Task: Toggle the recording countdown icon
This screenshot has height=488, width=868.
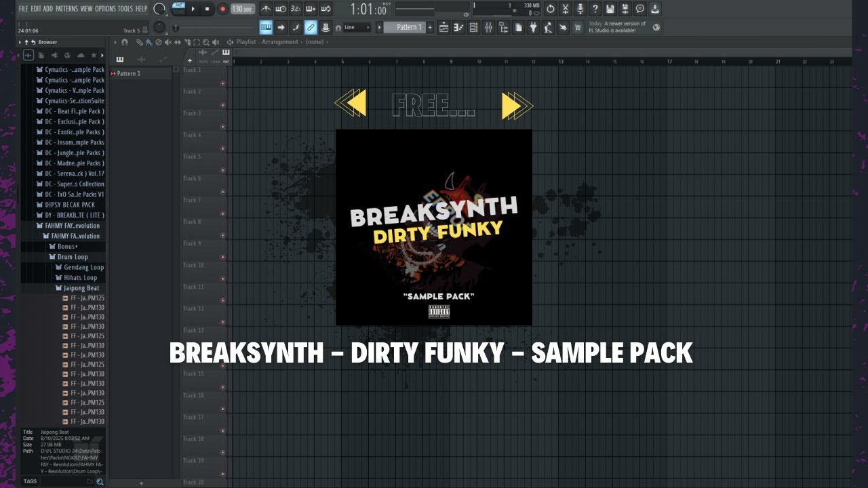Action: 296,9
